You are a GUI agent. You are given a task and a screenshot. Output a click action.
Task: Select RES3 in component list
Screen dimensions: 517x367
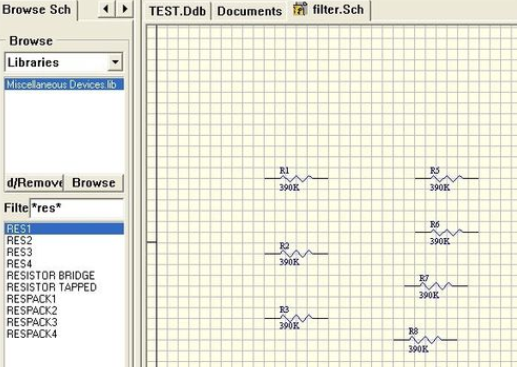tap(64, 252)
